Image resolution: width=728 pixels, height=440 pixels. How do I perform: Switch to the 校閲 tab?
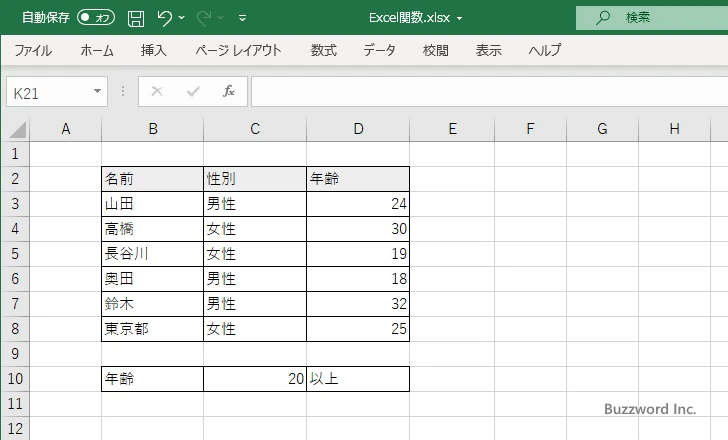click(x=436, y=50)
